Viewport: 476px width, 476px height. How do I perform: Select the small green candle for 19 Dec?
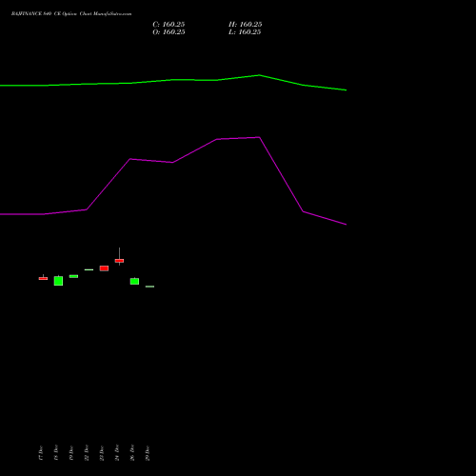pyautogui.click(x=73, y=276)
